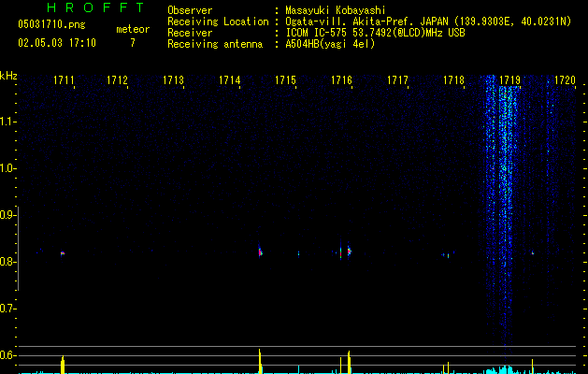Click time marker 1720
The width and height of the screenshot is (588, 374).
[x=565, y=80]
